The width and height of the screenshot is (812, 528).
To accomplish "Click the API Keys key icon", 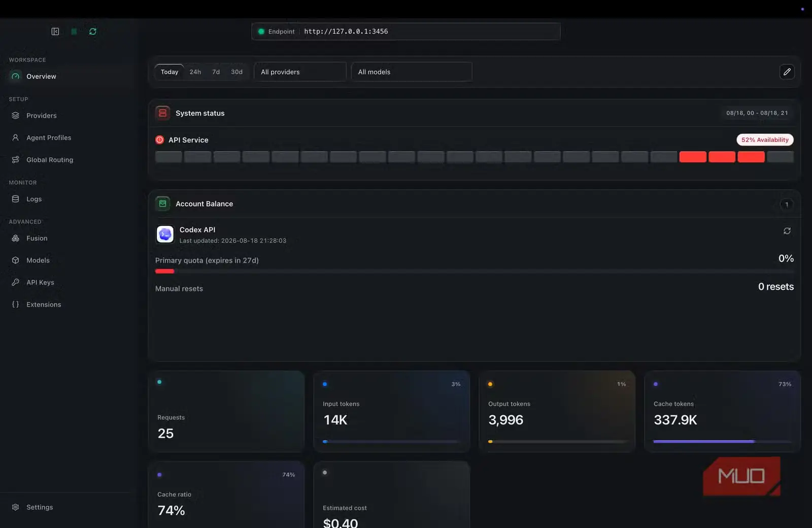I will pos(16,282).
